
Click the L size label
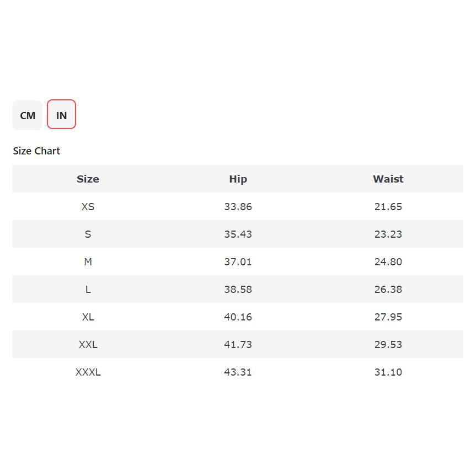click(x=88, y=290)
